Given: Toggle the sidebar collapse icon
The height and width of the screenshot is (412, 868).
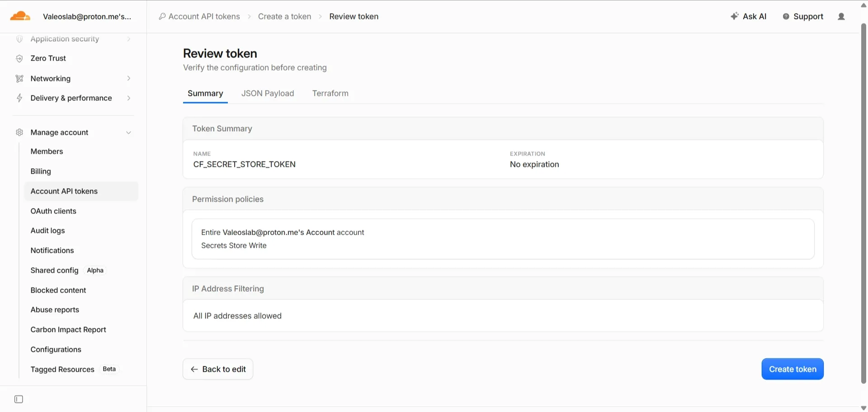Looking at the screenshot, I should pyautogui.click(x=19, y=399).
